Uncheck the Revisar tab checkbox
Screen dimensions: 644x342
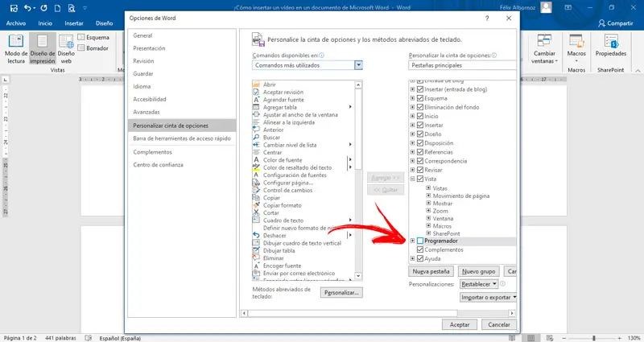(x=419, y=170)
